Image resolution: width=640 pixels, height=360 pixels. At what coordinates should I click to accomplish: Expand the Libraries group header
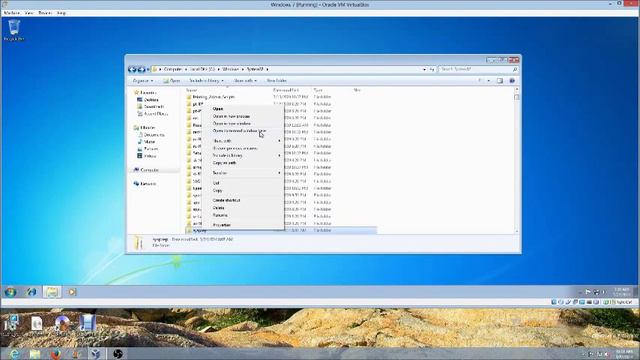[x=144, y=128]
